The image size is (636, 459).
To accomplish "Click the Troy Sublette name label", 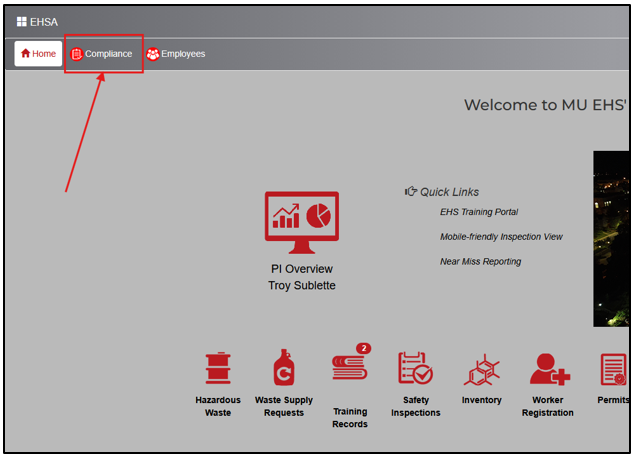I will (301, 286).
